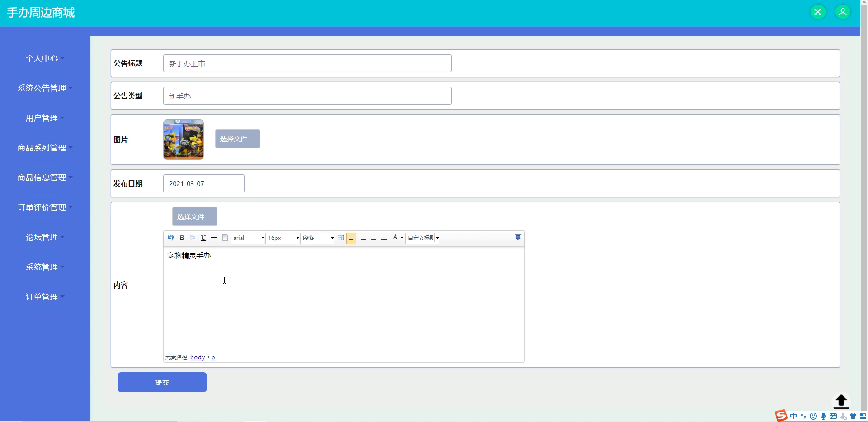The width and height of the screenshot is (868, 422).
Task: Toggle bold formatting in editor
Action: [182, 238]
